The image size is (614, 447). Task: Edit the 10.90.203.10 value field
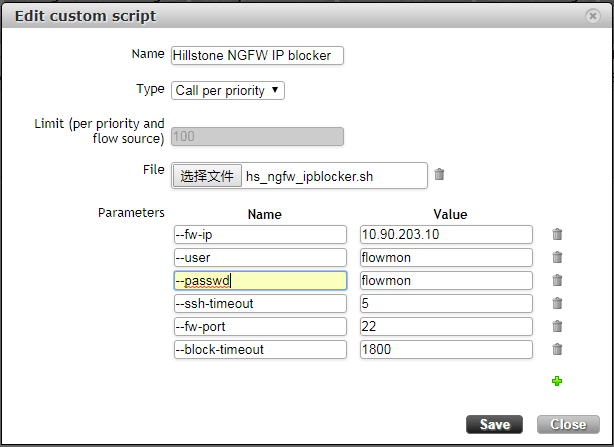click(x=446, y=234)
